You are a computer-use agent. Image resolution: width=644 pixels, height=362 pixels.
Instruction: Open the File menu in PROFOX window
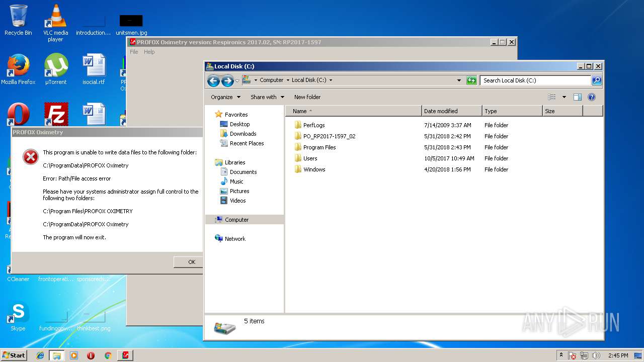[x=134, y=52]
